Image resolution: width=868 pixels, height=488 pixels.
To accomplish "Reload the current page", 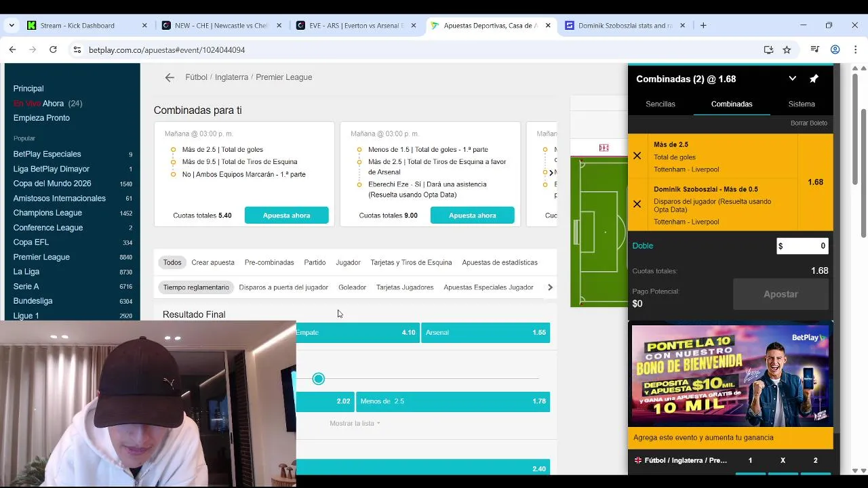I will [53, 49].
